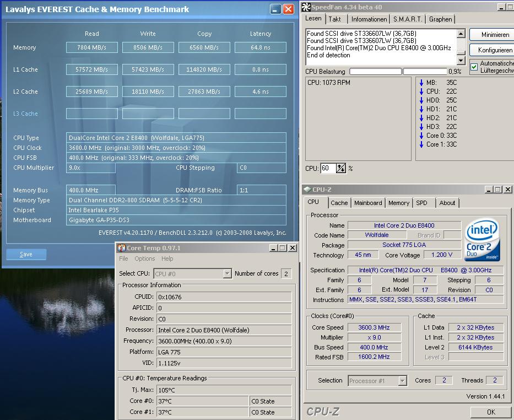Click the Core Temp title bar icon
514x420 pixels.
click(122, 248)
